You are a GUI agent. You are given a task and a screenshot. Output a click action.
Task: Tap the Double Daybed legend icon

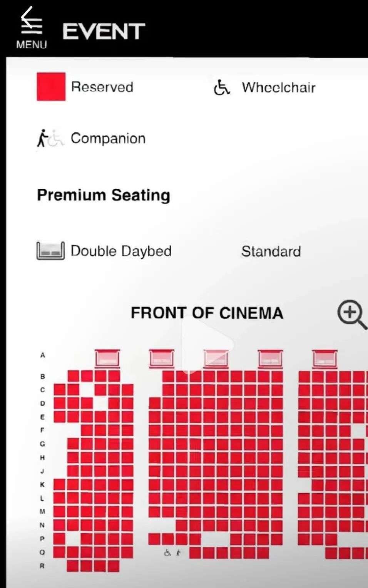50,251
